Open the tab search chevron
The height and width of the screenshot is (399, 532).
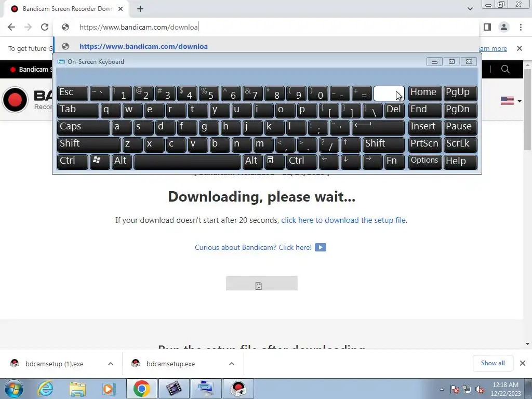(470, 9)
